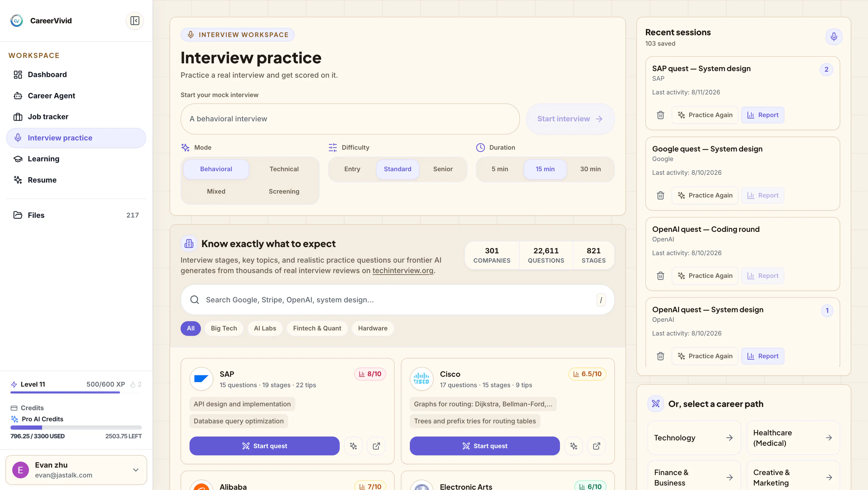Click the SAP 8/10 score badge
Image resolution: width=868 pixels, height=490 pixels.
(x=370, y=374)
